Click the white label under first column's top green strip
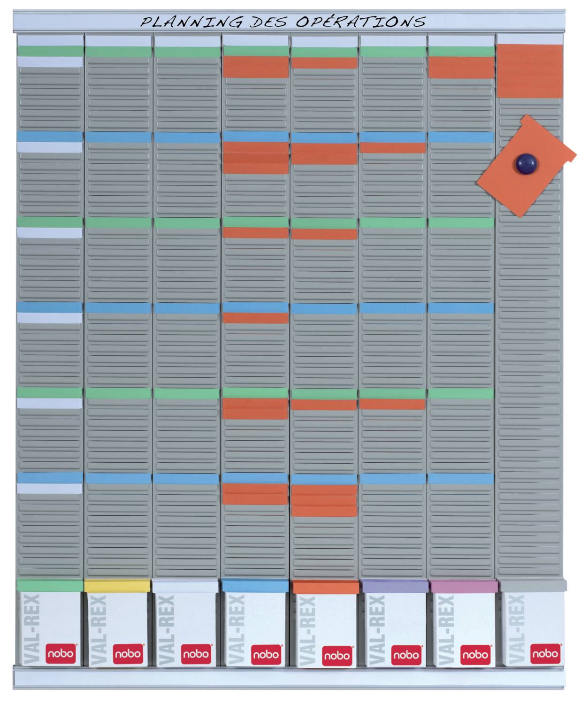588x704 pixels. (50, 62)
